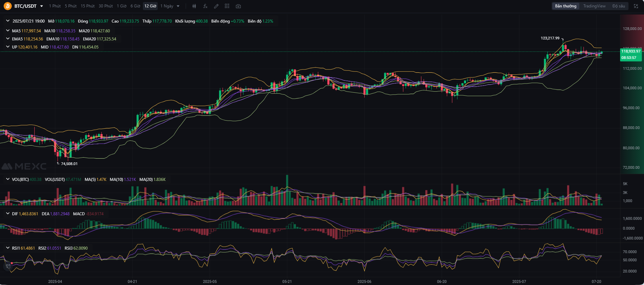Click the volume MA(20) 1.836K value
Screen dimensions: 644x285
[159, 179]
